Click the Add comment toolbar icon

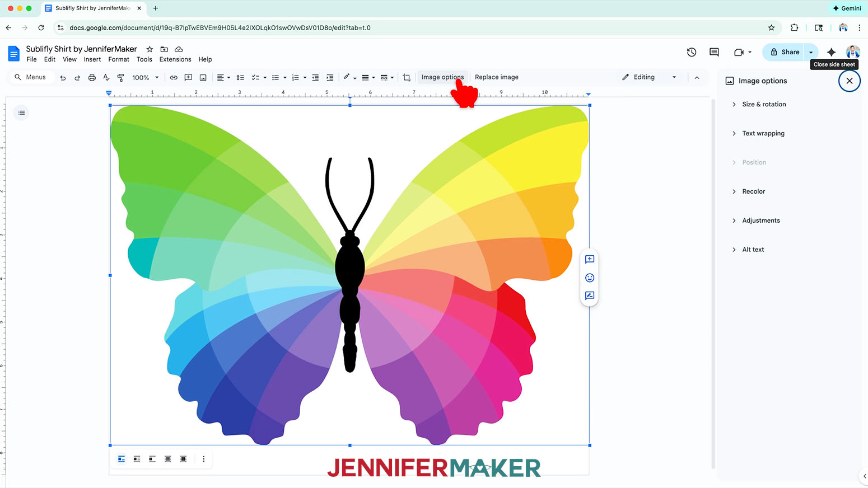(x=188, y=78)
